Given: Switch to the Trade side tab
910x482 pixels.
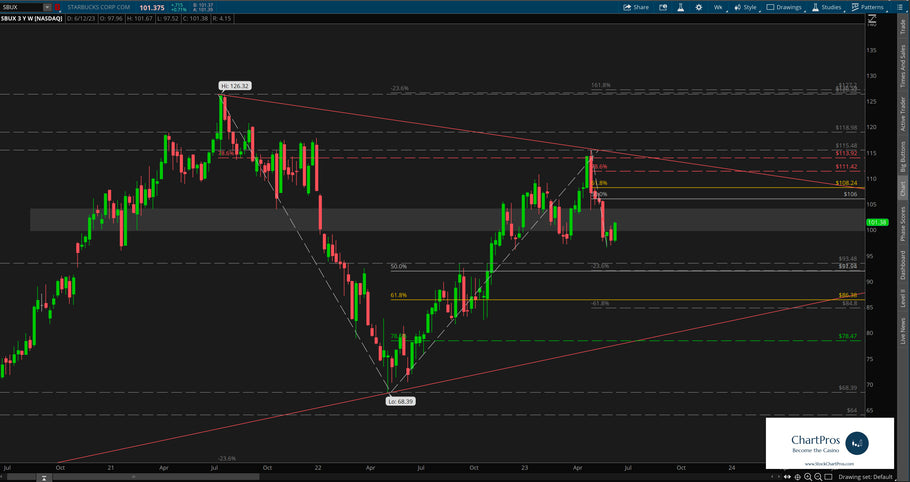Looking at the screenshot, I should pyautogui.click(x=903, y=27).
